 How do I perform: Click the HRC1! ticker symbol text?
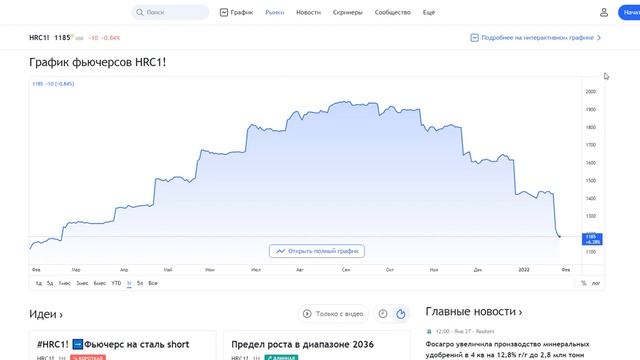pyautogui.click(x=39, y=38)
